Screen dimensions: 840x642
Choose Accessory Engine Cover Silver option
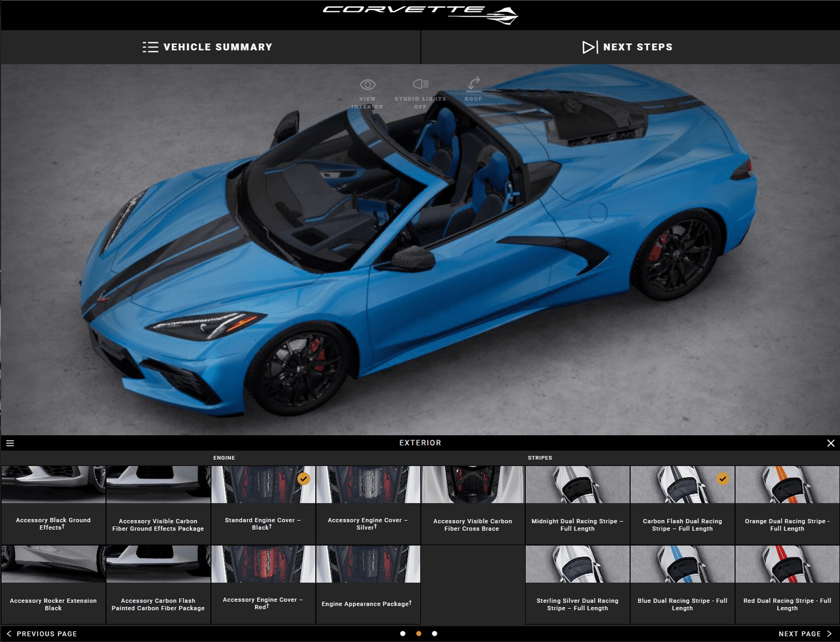368,505
